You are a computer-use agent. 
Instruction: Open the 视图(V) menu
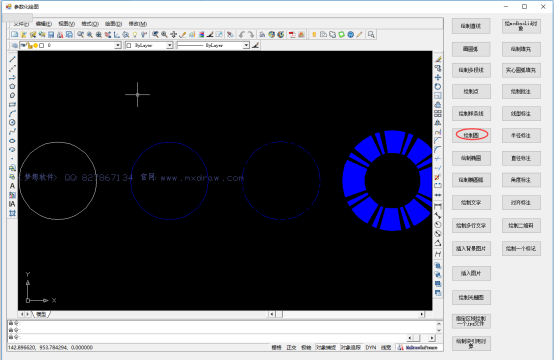point(66,24)
